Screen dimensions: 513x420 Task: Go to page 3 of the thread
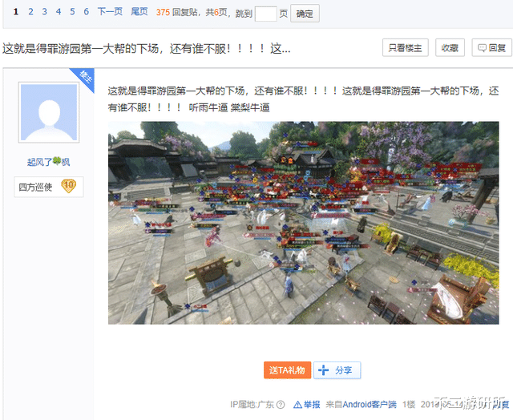click(x=45, y=12)
